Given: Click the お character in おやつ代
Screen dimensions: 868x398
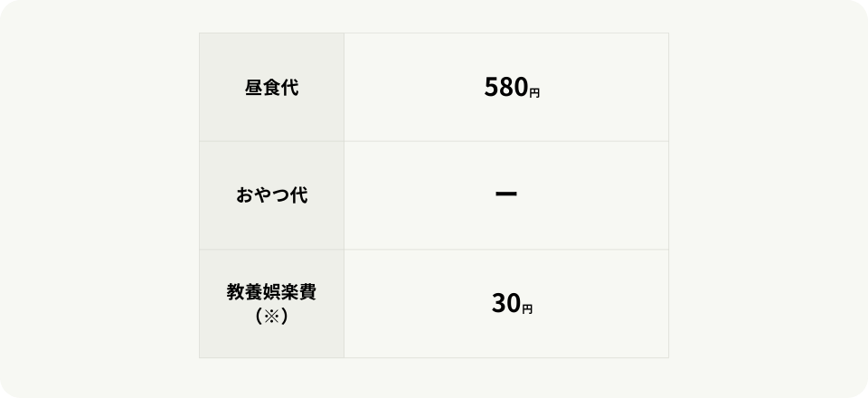Looking at the screenshot, I should click(x=244, y=195).
